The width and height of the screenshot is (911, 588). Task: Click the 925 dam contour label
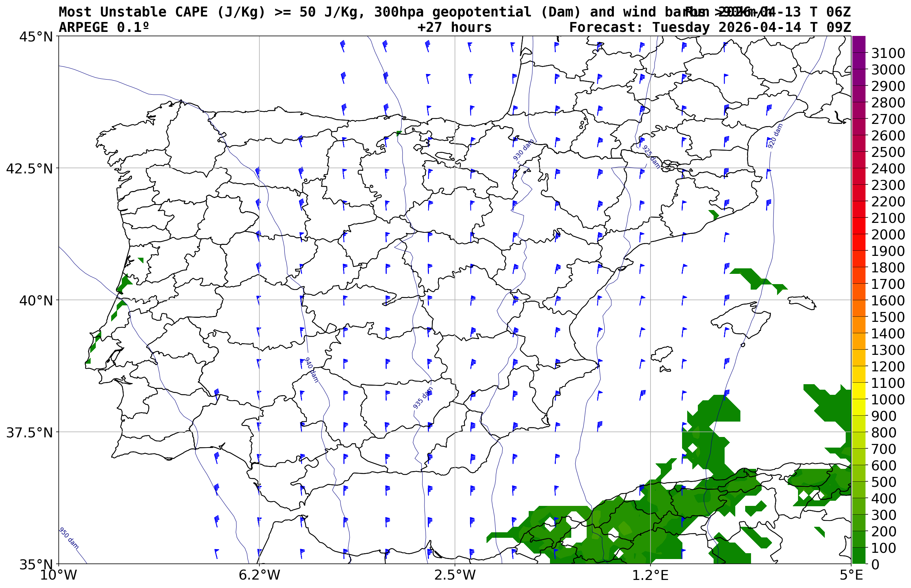[x=651, y=157]
